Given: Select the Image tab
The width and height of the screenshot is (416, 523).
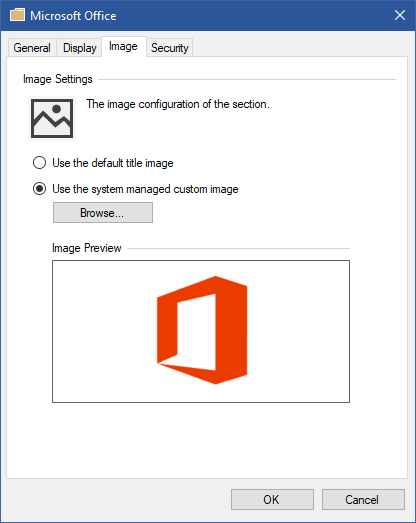Looking at the screenshot, I should pos(123,46).
